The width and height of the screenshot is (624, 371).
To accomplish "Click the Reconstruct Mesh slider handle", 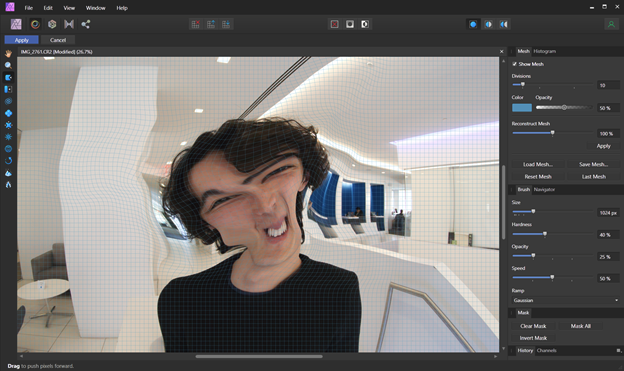I will pos(552,133).
